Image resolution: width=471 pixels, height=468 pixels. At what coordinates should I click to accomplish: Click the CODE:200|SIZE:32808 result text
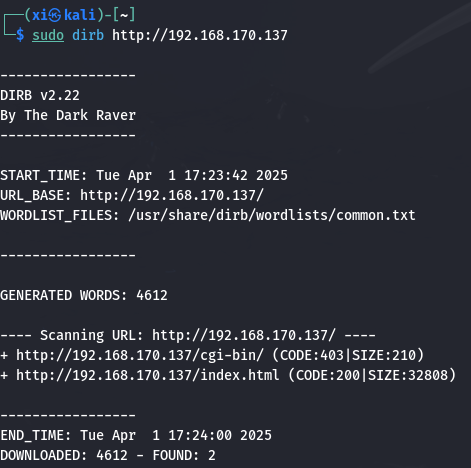[x=372, y=375]
